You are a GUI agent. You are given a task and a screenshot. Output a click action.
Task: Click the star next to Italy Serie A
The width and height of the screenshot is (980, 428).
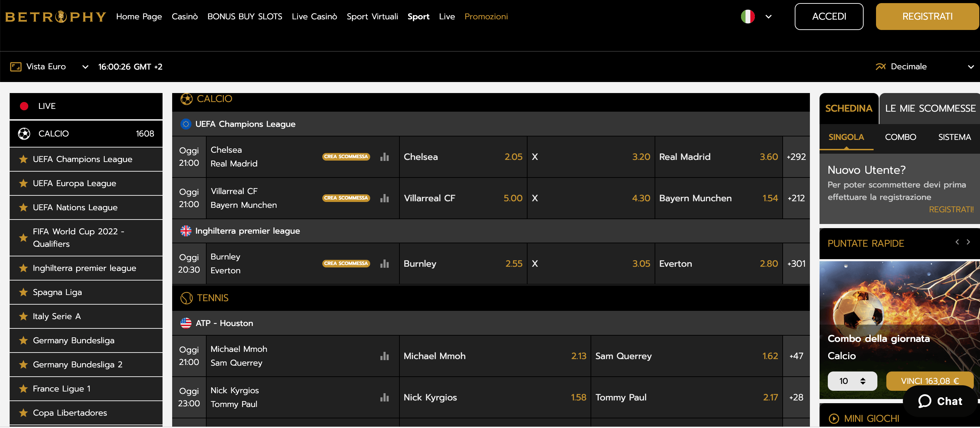[x=23, y=316]
